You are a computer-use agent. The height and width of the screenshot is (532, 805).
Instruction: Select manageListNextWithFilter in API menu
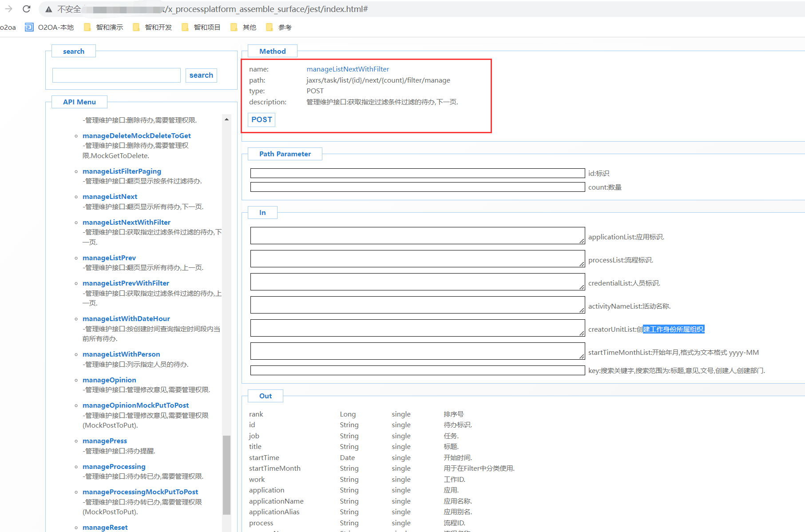click(x=127, y=222)
